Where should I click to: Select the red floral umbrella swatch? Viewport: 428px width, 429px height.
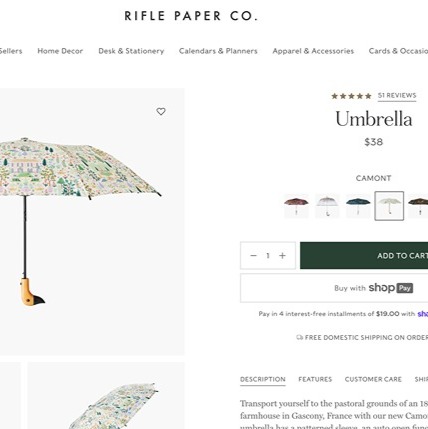click(x=296, y=206)
